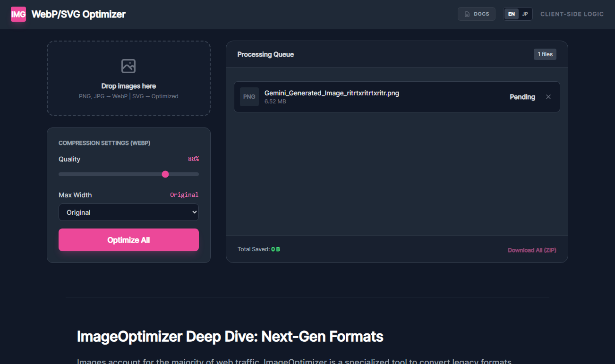This screenshot has width=615, height=364.
Task: Click the document icon on DOCS button
Action: [x=466, y=14]
